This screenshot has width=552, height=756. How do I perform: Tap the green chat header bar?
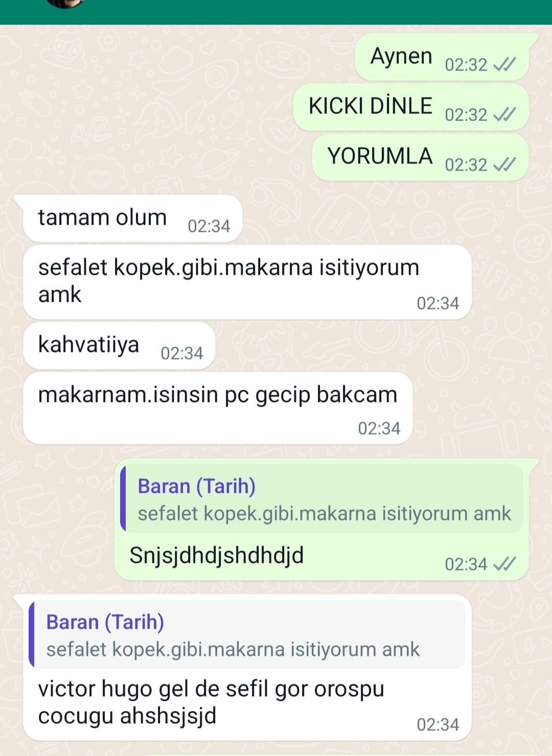[x=276, y=12]
